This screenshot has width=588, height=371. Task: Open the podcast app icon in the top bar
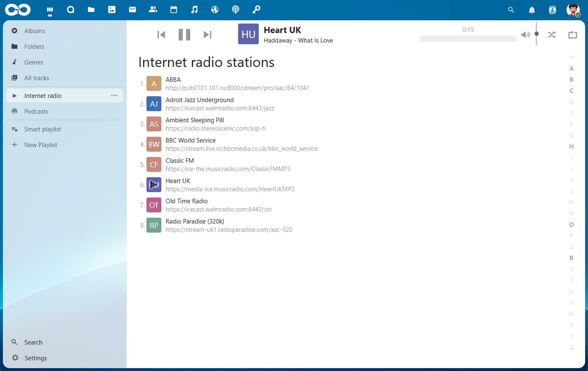pyautogui.click(x=236, y=10)
